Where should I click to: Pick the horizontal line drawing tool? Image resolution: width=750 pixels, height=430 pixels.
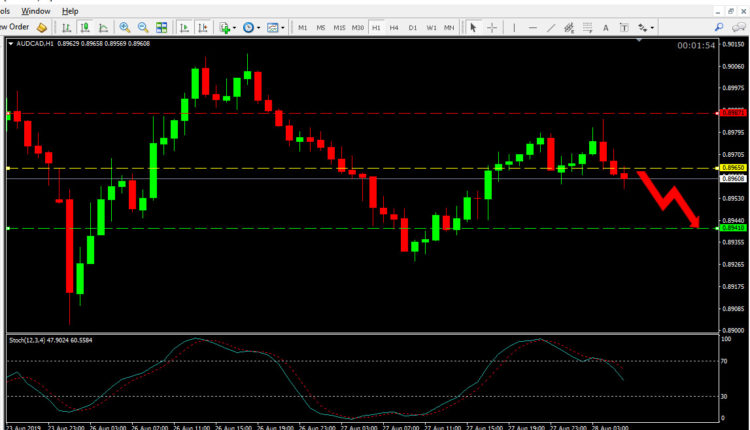(532, 28)
